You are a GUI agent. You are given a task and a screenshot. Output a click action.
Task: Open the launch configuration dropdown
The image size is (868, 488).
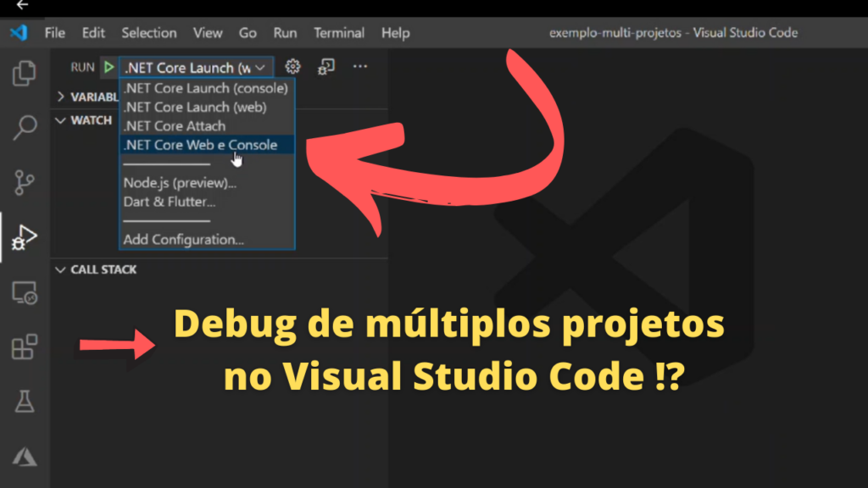click(x=197, y=67)
